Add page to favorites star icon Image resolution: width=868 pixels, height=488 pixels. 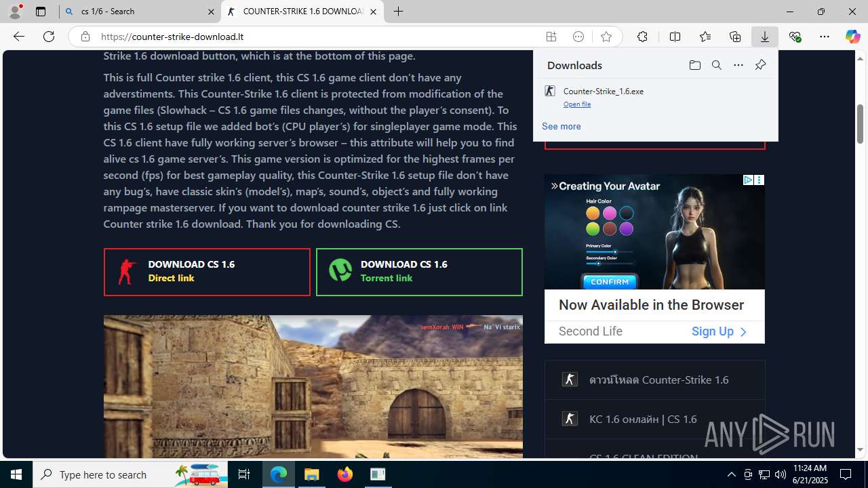(x=606, y=37)
